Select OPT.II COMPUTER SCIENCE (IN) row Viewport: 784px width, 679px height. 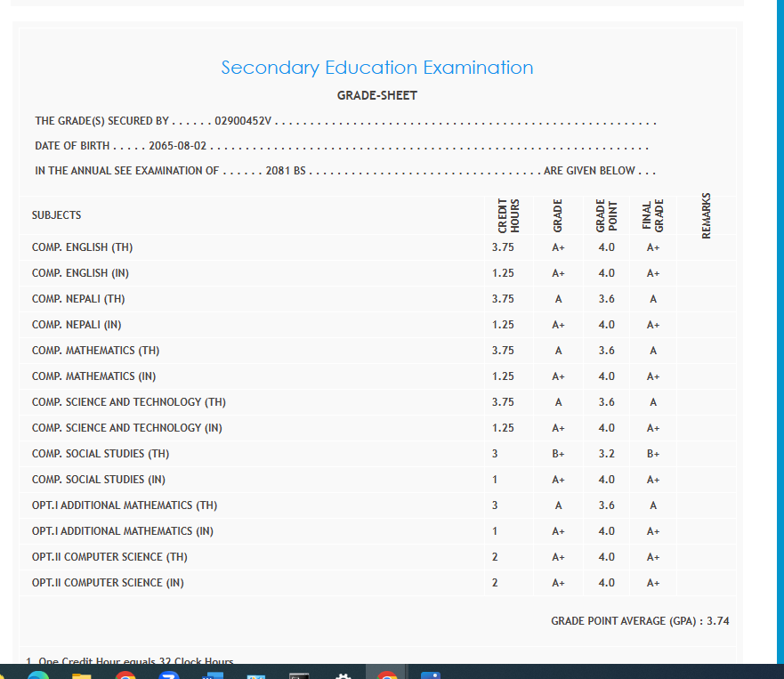coord(108,583)
